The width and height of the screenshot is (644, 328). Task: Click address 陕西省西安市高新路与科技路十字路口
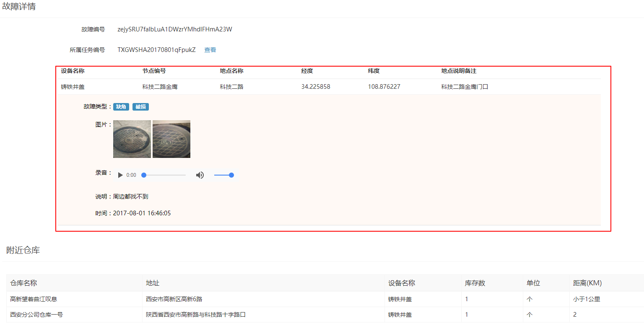[196, 315]
